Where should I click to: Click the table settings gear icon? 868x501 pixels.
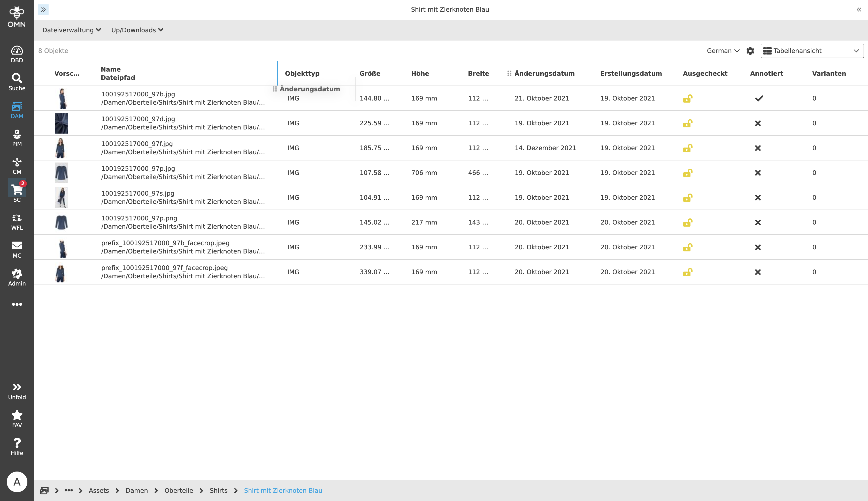coord(750,51)
